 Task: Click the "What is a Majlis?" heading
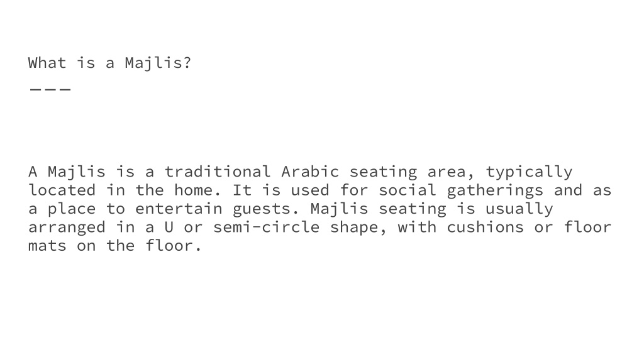click(109, 63)
